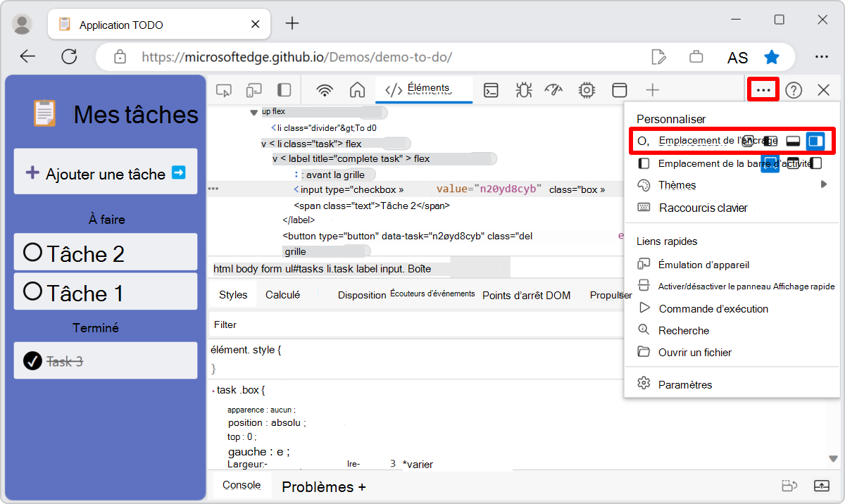Click the performance gauge icon in the toolbar
The image size is (845, 504).
[554, 90]
